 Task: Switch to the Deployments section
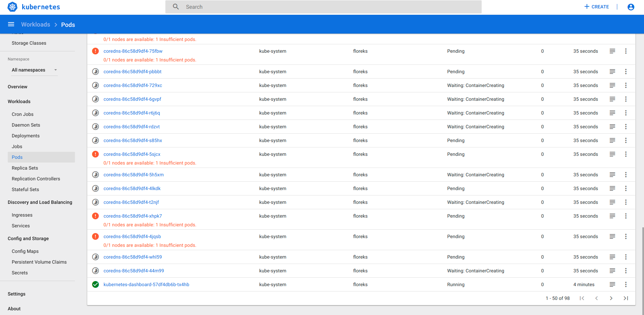(26, 136)
